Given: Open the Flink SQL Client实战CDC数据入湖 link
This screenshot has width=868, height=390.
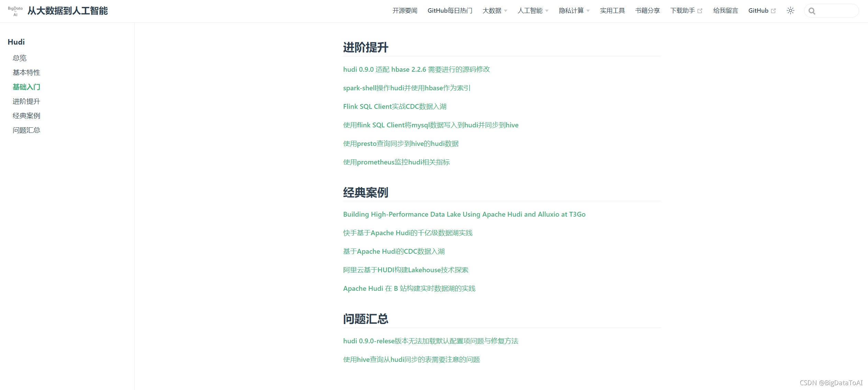Looking at the screenshot, I should 395,106.
